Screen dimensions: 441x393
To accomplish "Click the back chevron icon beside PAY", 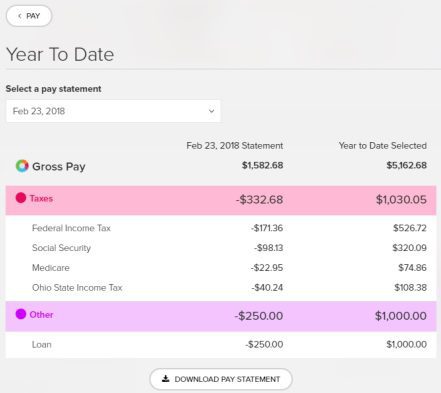I will click(20, 16).
